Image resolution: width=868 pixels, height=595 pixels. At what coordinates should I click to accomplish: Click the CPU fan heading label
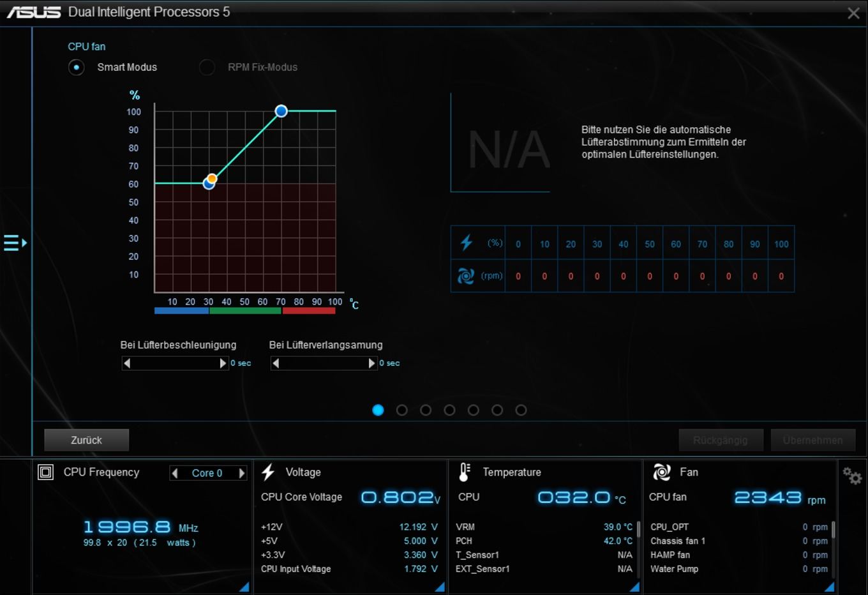tap(87, 47)
